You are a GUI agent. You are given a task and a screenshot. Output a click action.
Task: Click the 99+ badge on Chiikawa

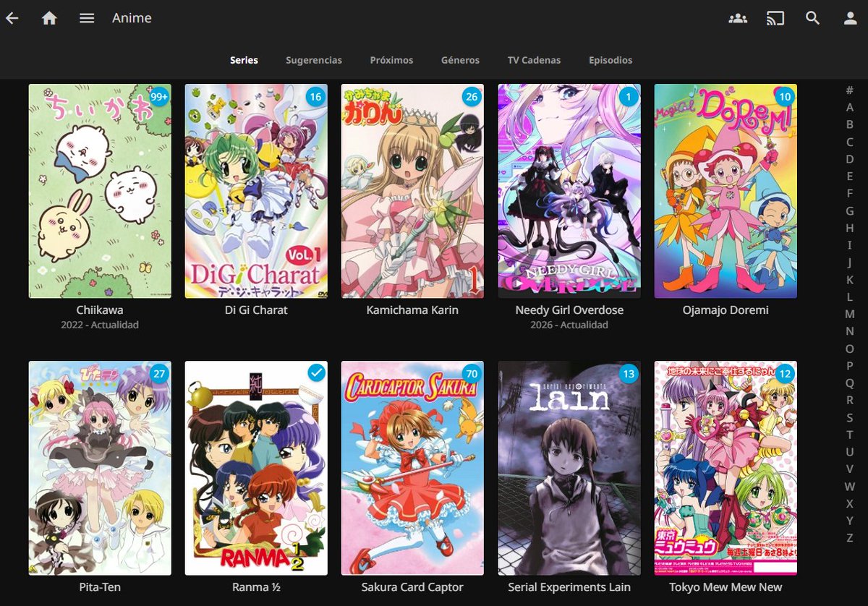159,96
